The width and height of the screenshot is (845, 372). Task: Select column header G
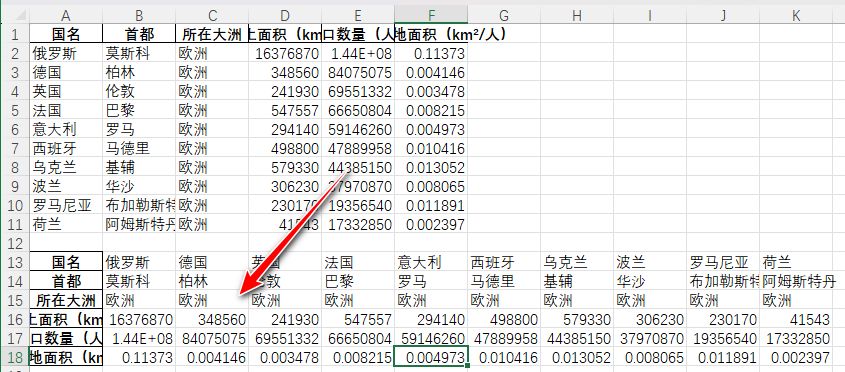(x=504, y=16)
